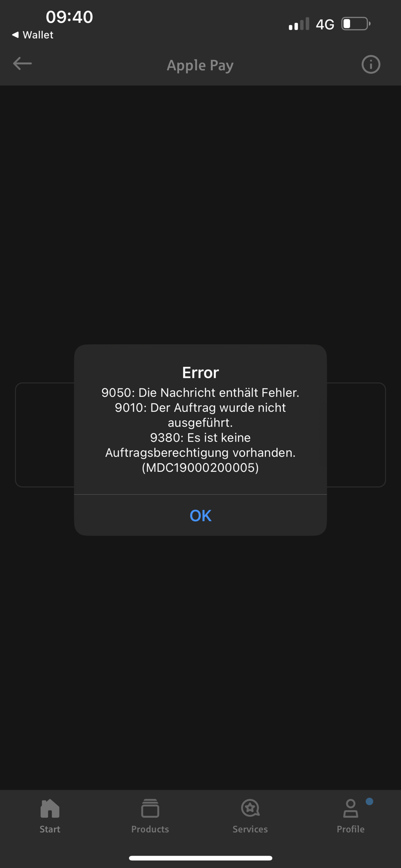Tap the 09:40 clock in status bar

(69, 17)
